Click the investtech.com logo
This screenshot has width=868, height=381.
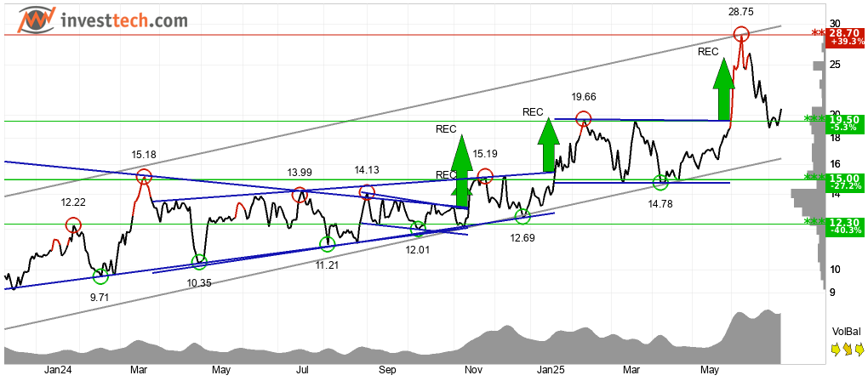(x=102, y=20)
